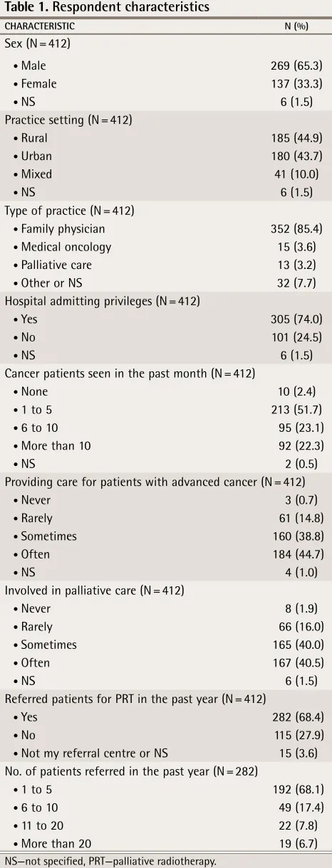The image size is (332, 868).
Task: Click the Type of practice heading
Action: tap(69, 211)
